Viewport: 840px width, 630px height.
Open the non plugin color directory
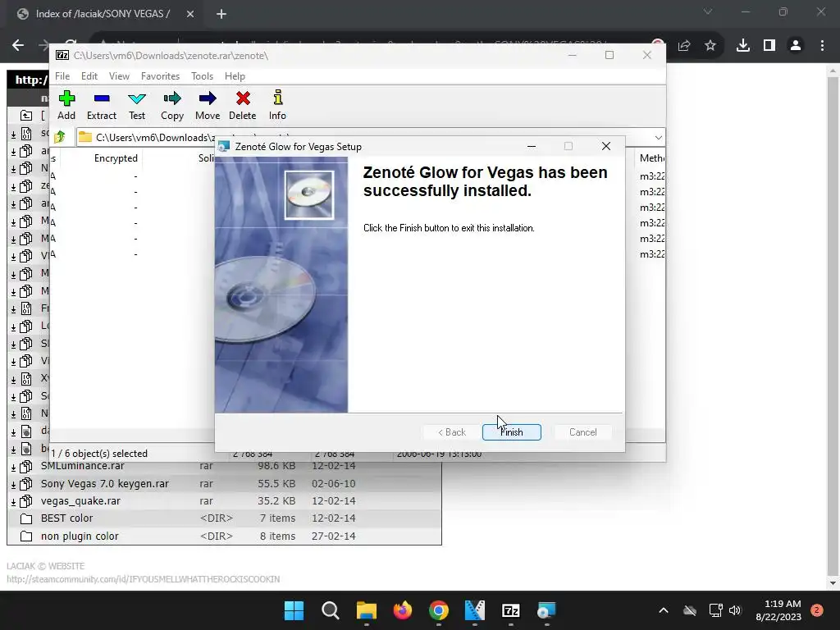pos(80,536)
